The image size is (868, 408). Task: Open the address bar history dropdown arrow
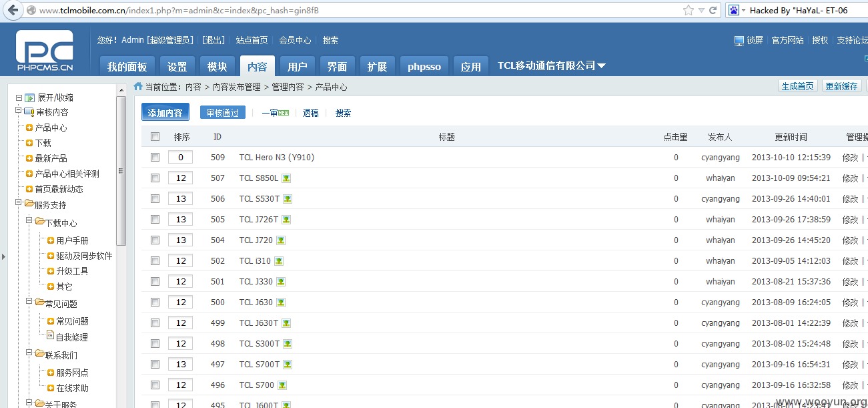tap(701, 11)
